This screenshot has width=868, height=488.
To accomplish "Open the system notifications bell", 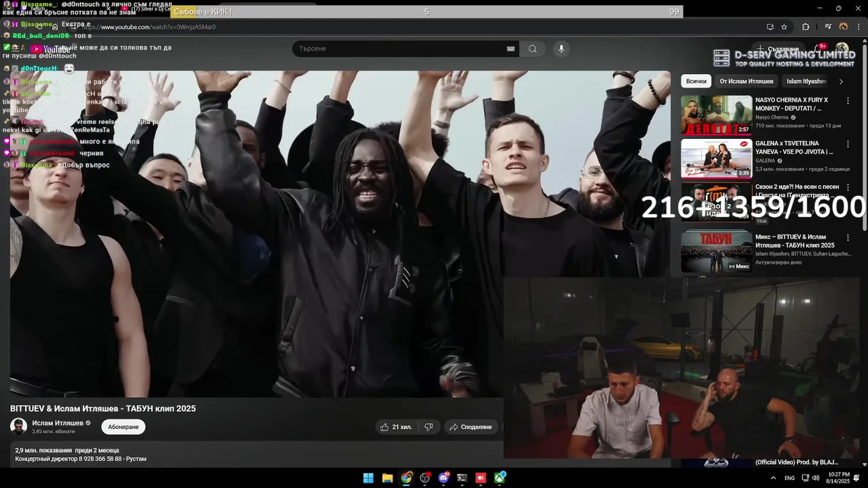I will 856,478.
